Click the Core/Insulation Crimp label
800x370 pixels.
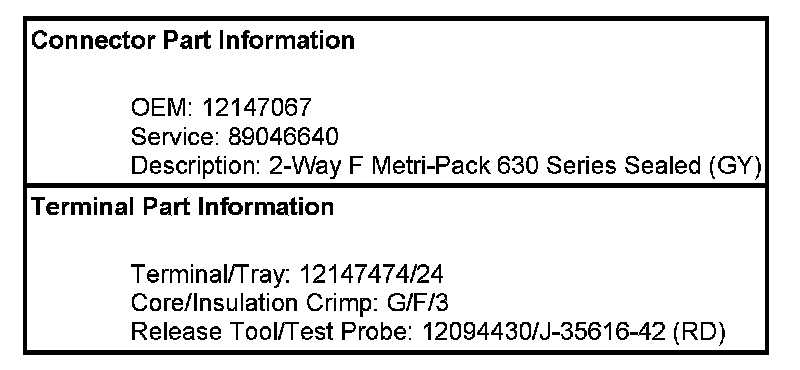pyautogui.click(x=254, y=303)
